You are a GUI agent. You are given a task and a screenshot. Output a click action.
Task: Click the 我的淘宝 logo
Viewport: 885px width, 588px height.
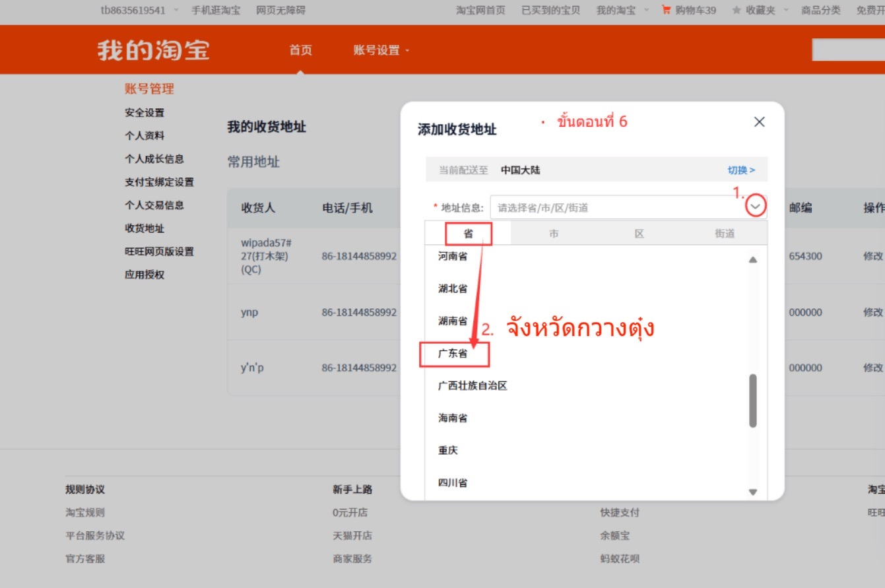pyautogui.click(x=154, y=50)
